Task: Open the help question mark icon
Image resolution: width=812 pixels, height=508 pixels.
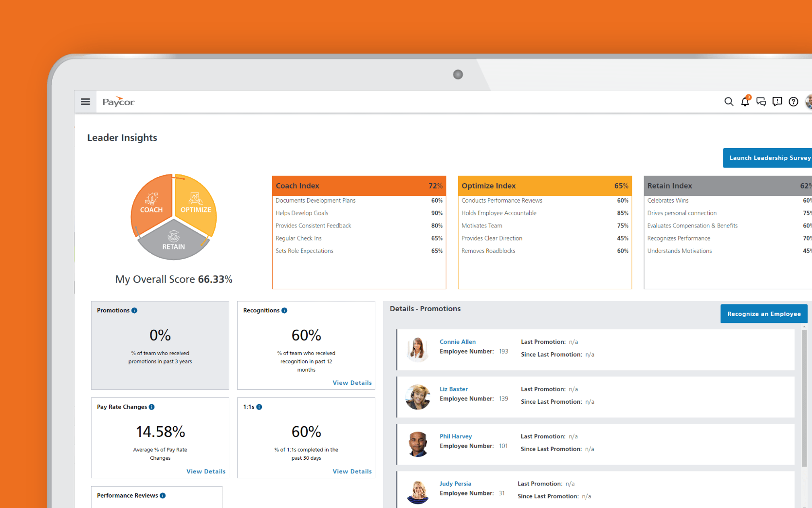Action: 794,101
